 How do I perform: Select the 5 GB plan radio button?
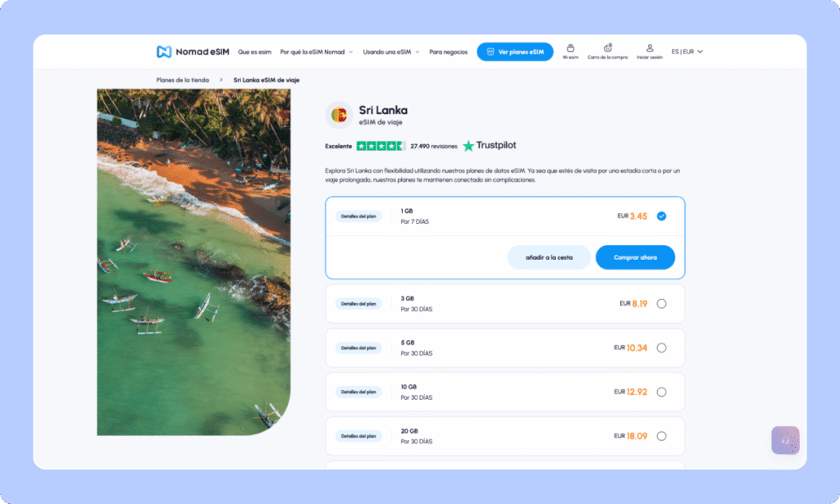tap(661, 347)
